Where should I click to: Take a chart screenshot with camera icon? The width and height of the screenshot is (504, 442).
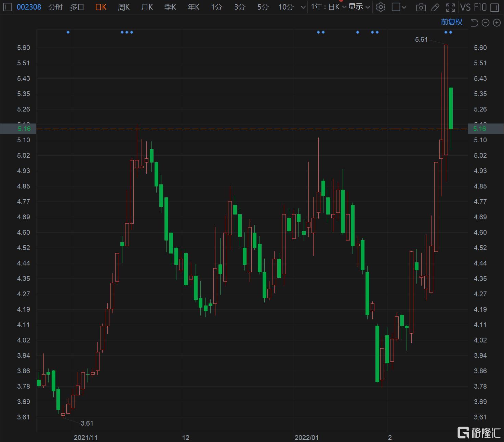[x=421, y=7]
